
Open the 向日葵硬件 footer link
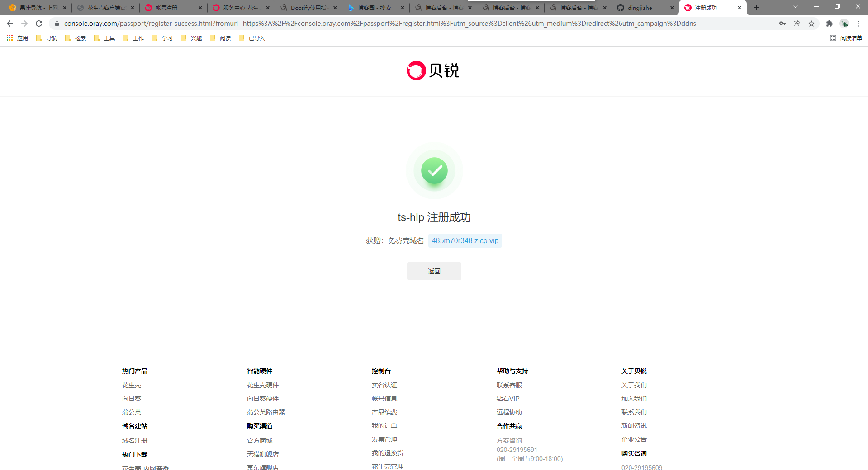pos(263,399)
